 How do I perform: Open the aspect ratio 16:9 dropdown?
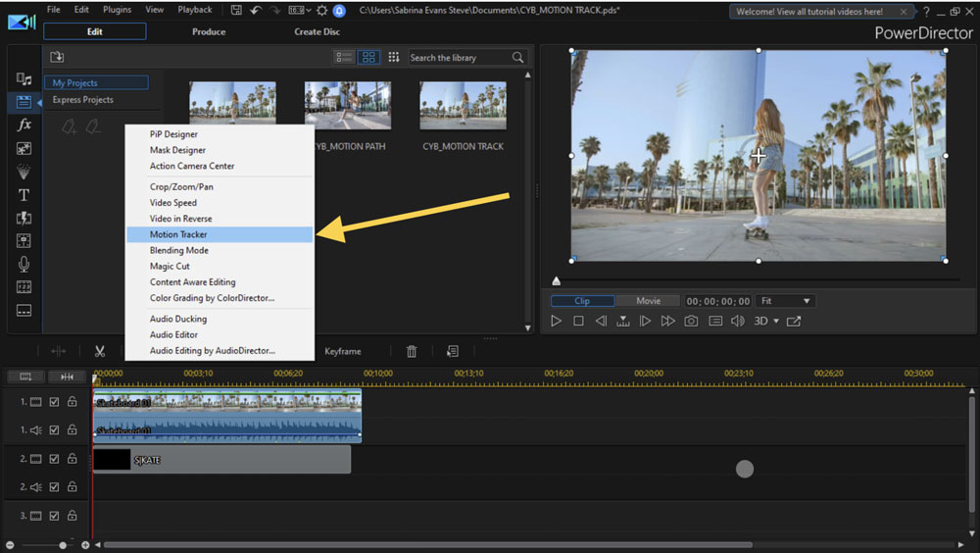(300, 11)
